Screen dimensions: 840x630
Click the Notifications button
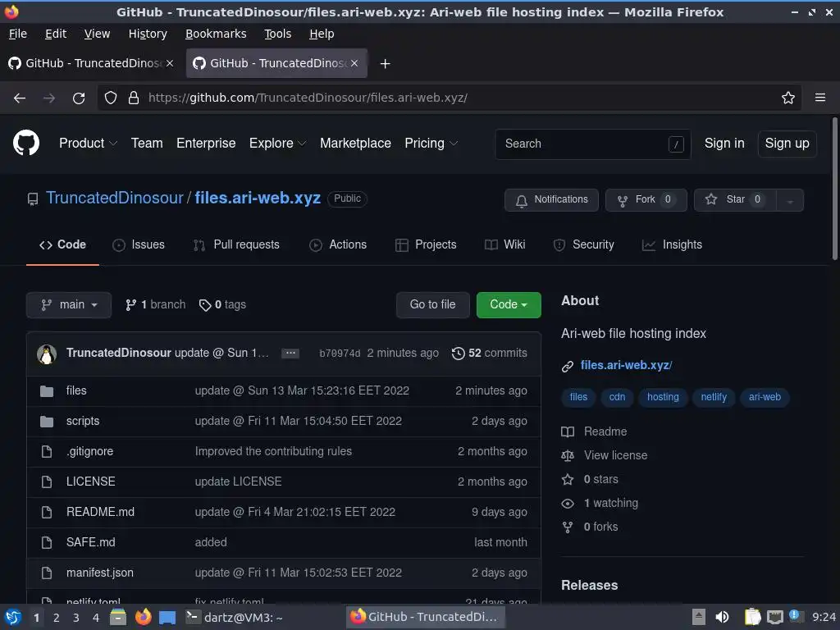coord(551,200)
